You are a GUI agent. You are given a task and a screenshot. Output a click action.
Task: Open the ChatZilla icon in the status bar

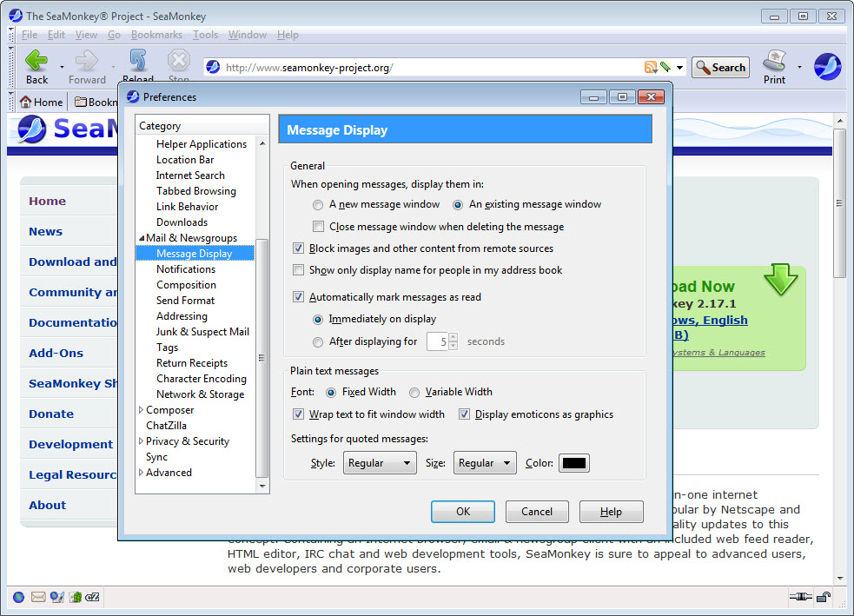(93, 597)
